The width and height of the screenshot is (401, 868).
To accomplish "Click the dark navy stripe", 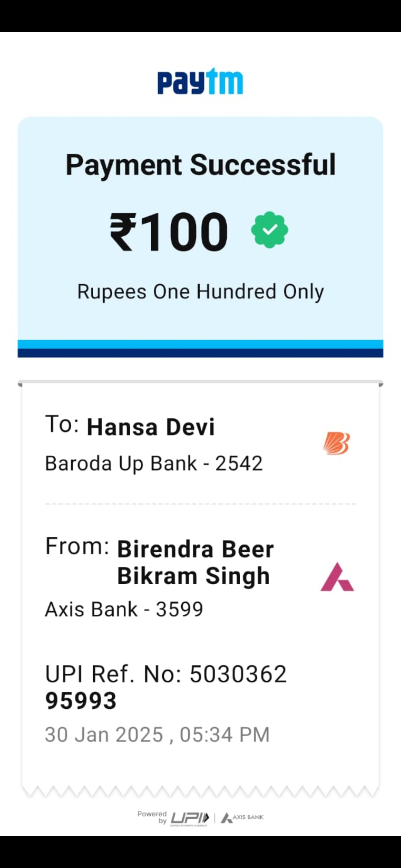I will [x=200, y=353].
